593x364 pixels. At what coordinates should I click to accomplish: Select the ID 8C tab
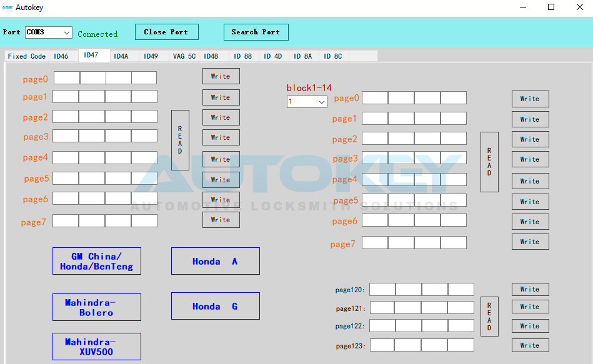333,56
